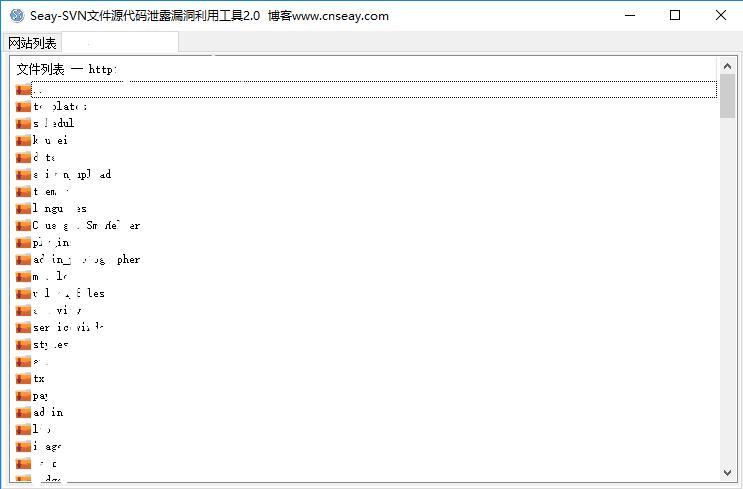
Task: Click the folder icon beside the template row
Action: 23,107
